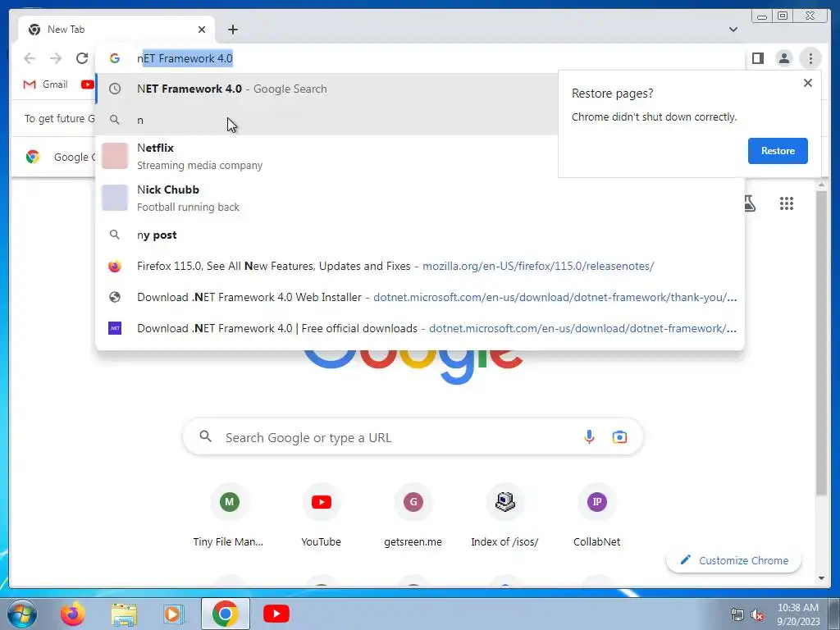This screenshot has height=630, width=840.
Task: Reload the page with the refresh icon
Action: click(82, 58)
